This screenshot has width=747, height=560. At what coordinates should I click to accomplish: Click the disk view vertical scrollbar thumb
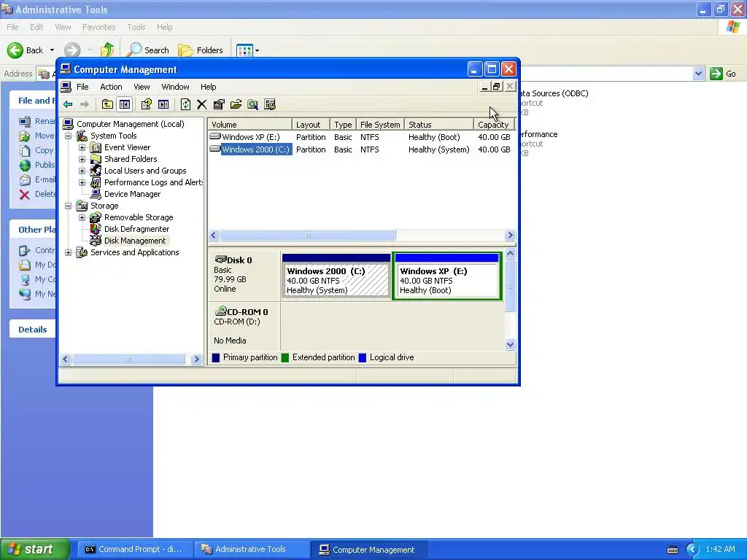click(x=510, y=286)
